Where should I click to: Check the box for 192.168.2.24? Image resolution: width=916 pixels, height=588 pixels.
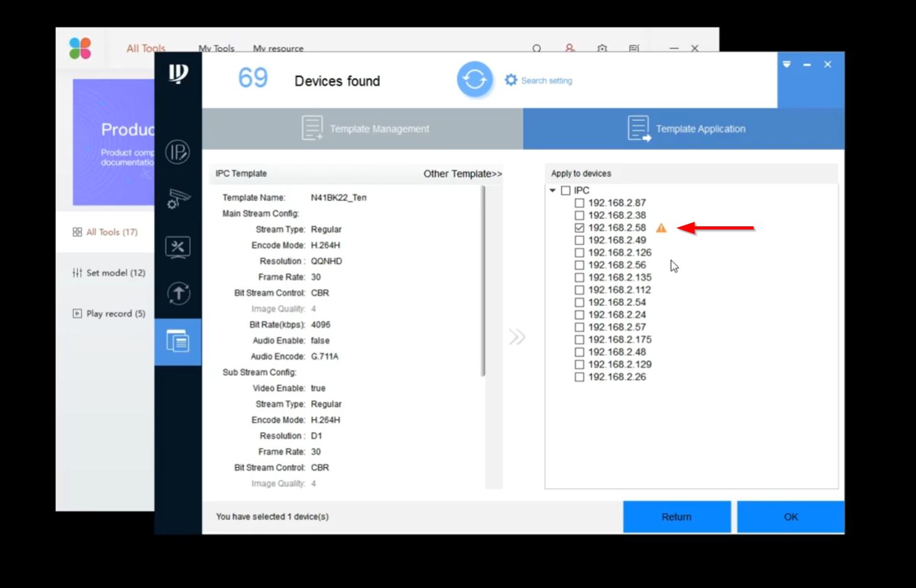tap(579, 315)
